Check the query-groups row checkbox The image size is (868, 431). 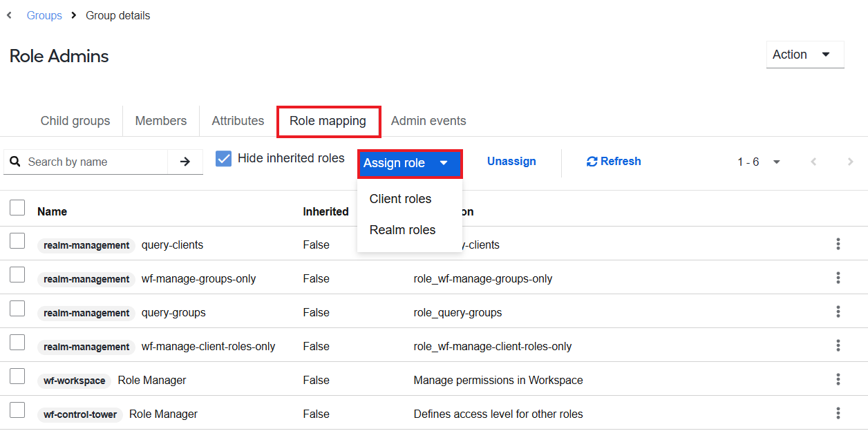tap(17, 309)
